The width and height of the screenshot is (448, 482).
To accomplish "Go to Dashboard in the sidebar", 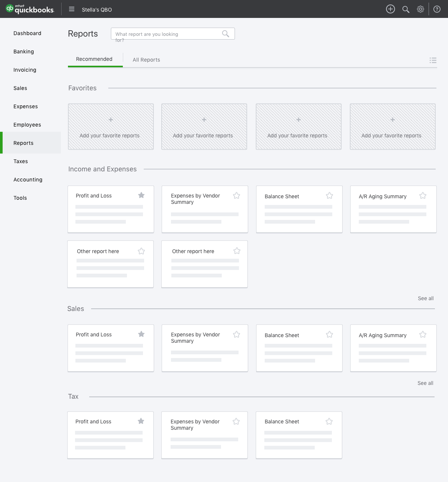I will click(27, 33).
